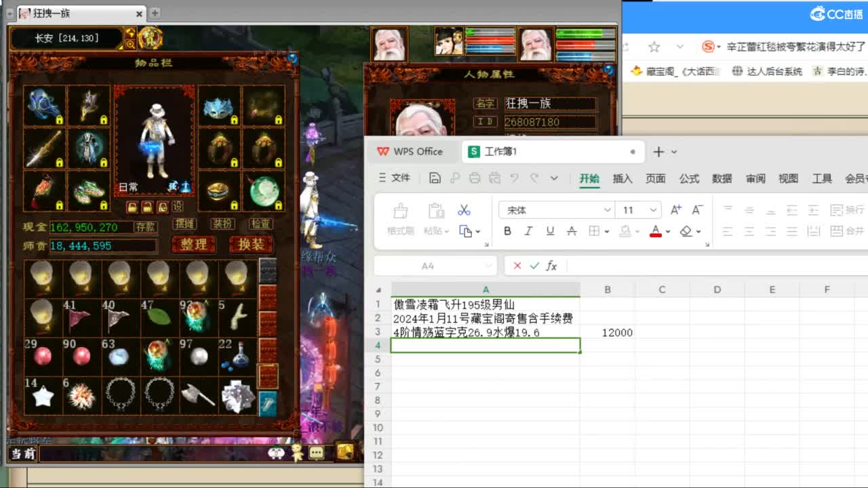Click the 换装 change outfit button
Screen dimensions: 868x488
(251, 244)
